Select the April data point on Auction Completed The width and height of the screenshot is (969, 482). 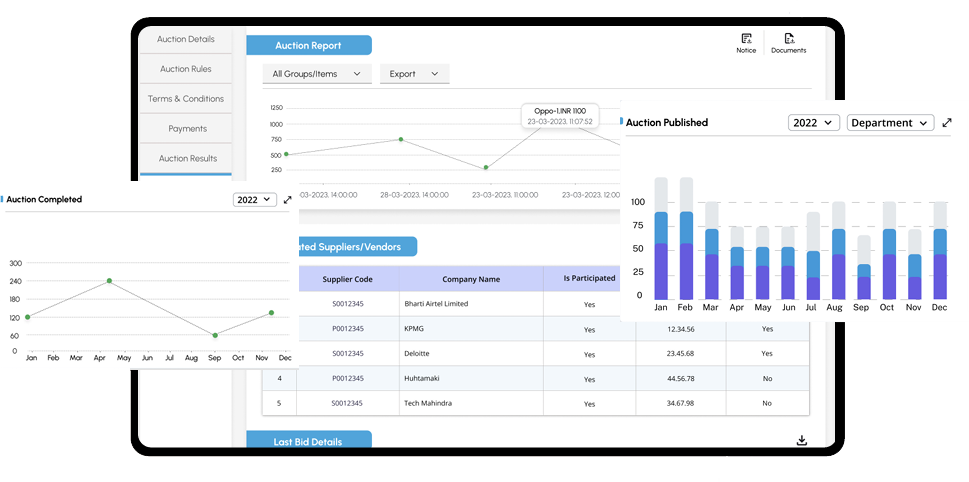109,281
